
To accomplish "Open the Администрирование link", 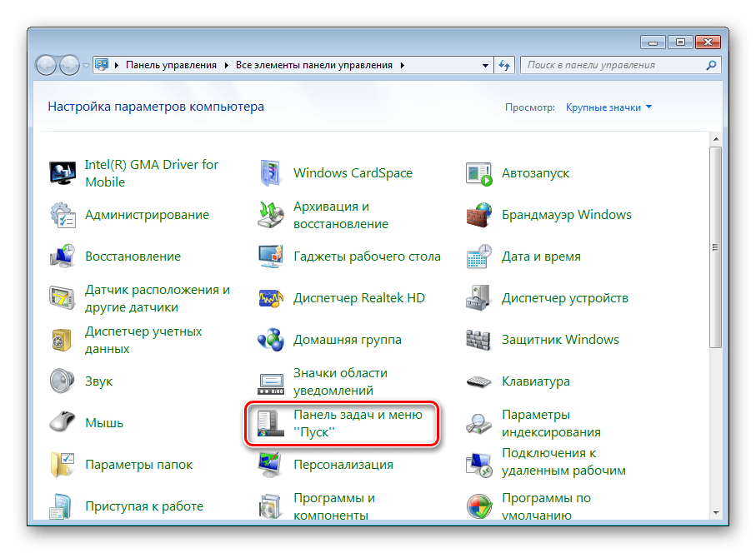I will click(x=147, y=215).
